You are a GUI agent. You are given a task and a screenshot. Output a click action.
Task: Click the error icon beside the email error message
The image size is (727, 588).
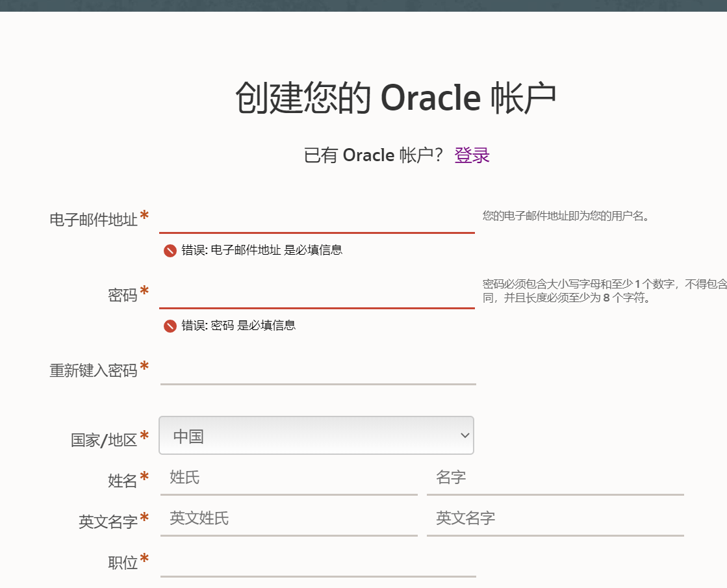click(x=169, y=250)
